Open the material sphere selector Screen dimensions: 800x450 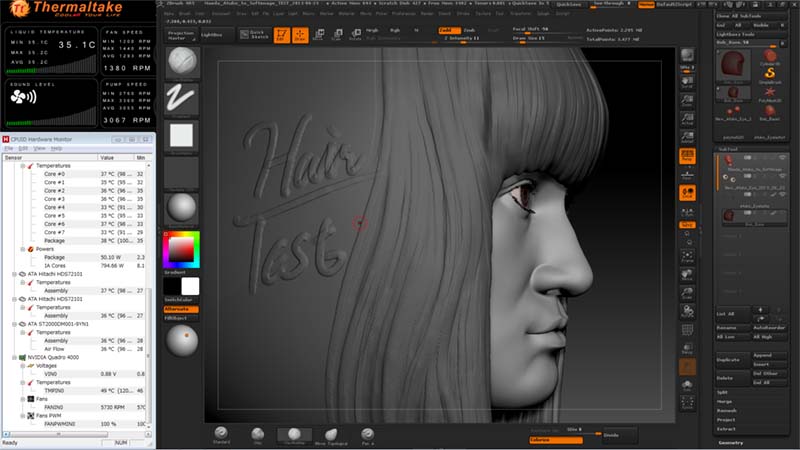click(182, 208)
